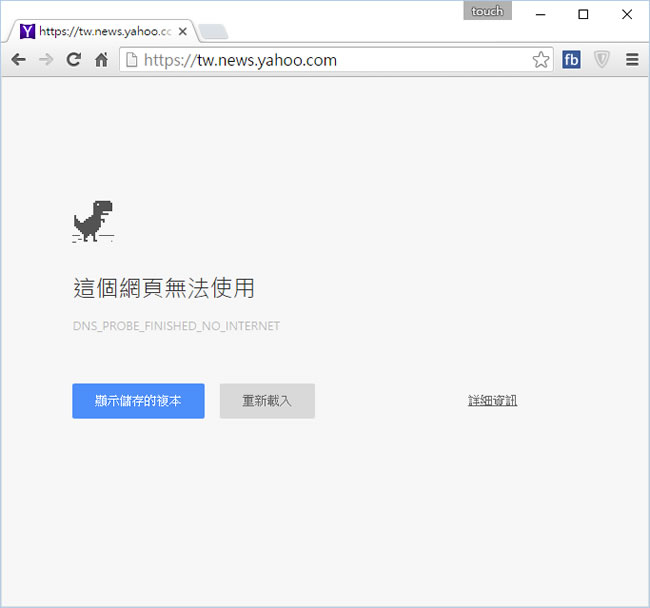Click the forward arrow navigation button
This screenshot has width=650, height=608.
point(45,60)
